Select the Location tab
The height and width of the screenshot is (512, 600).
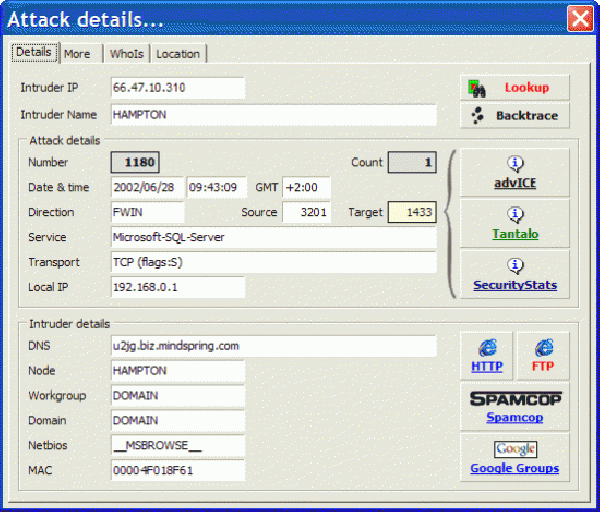178,54
